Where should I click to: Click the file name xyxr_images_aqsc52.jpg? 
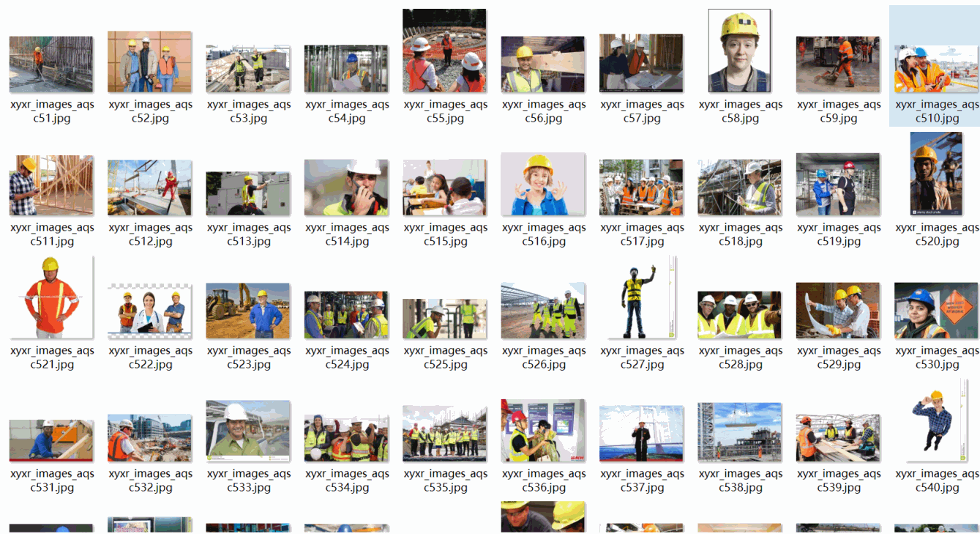(x=150, y=111)
